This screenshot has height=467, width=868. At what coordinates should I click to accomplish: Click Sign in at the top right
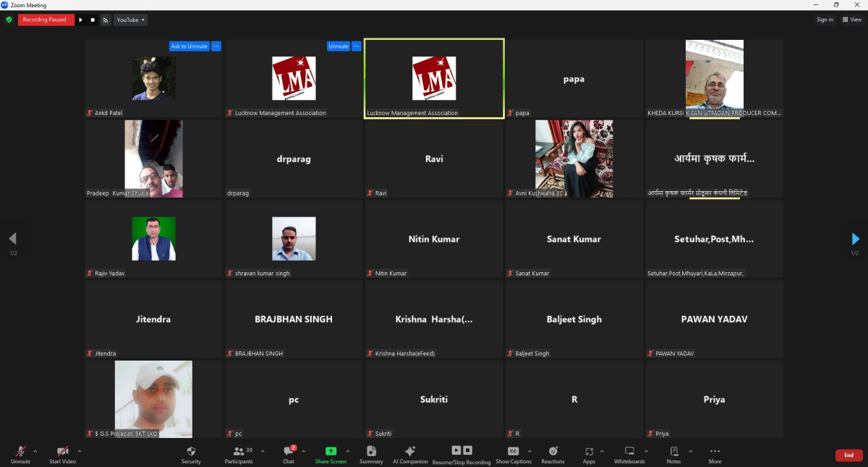(x=825, y=20)
